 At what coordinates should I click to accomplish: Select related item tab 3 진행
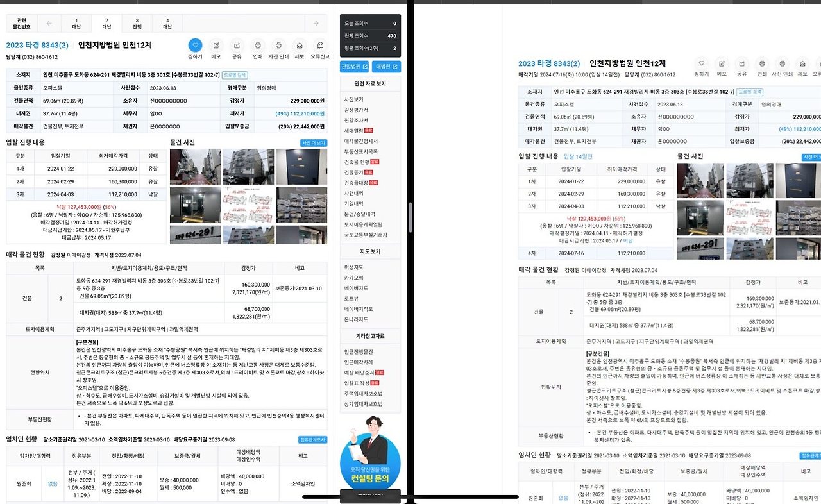tap(137, 24)
